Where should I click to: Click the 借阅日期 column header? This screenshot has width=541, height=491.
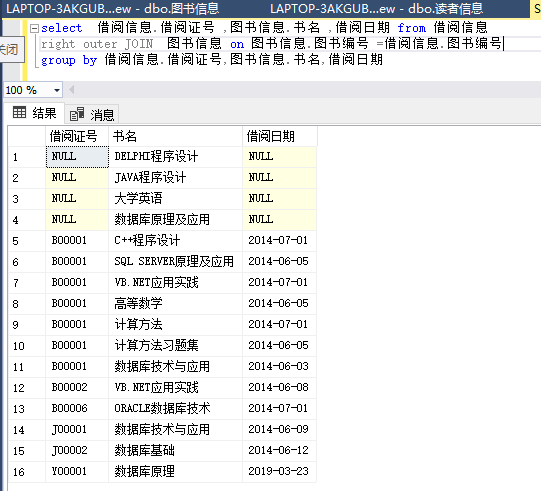(280, 136)
